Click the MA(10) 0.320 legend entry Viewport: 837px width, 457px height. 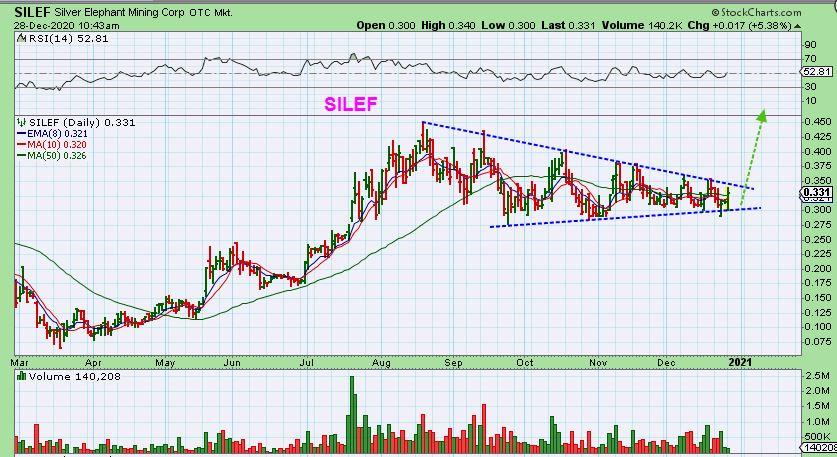pyautogui.click(x=57, y=145)
